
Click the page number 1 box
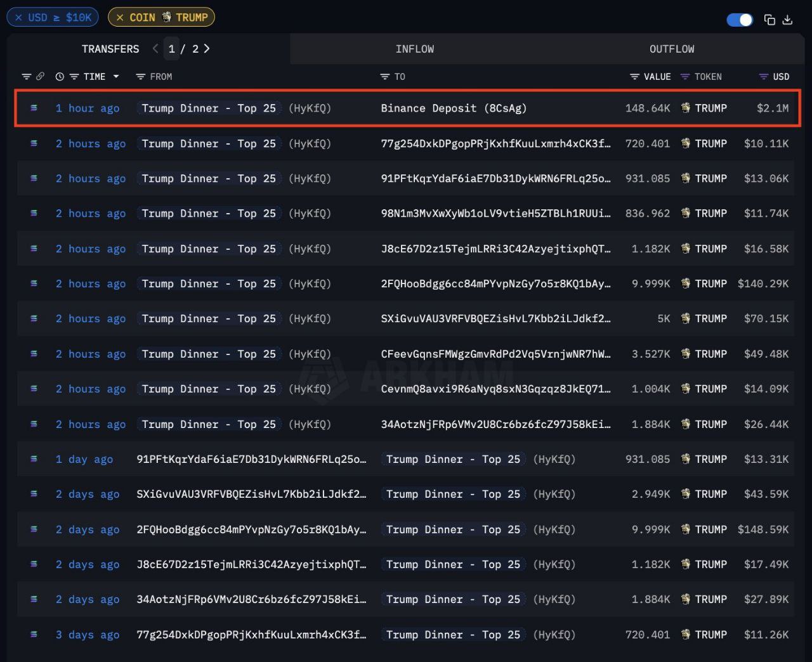click(x=171, y=49)
